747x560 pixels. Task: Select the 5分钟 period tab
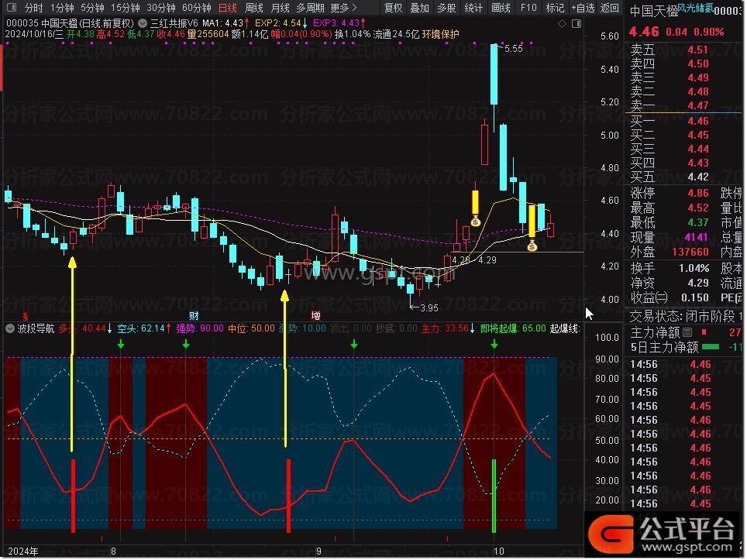pos(92,8)
